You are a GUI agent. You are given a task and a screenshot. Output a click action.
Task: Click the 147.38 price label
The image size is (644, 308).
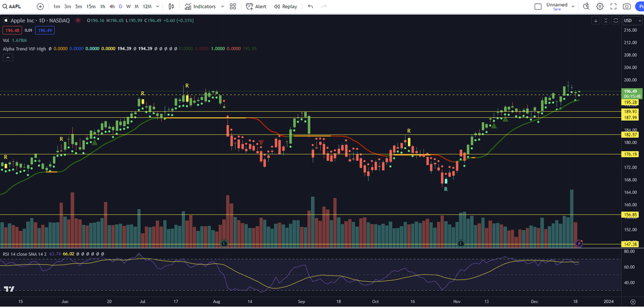point(630,244)
